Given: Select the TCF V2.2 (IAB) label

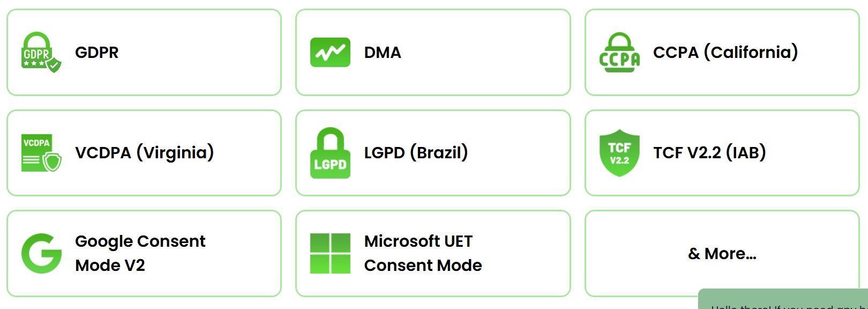Looking at the screenshot, I should tap(709, 153).
